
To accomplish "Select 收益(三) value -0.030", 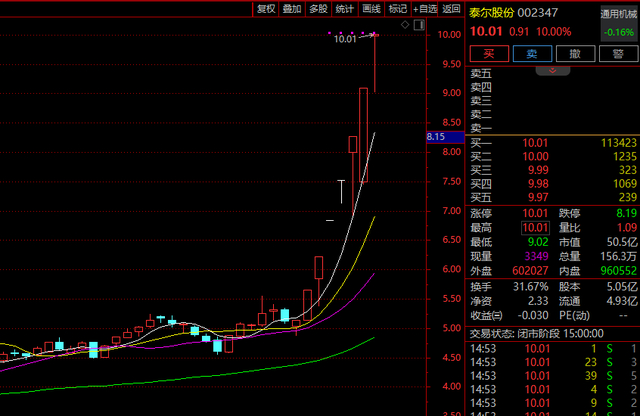I will coord(533,315).
